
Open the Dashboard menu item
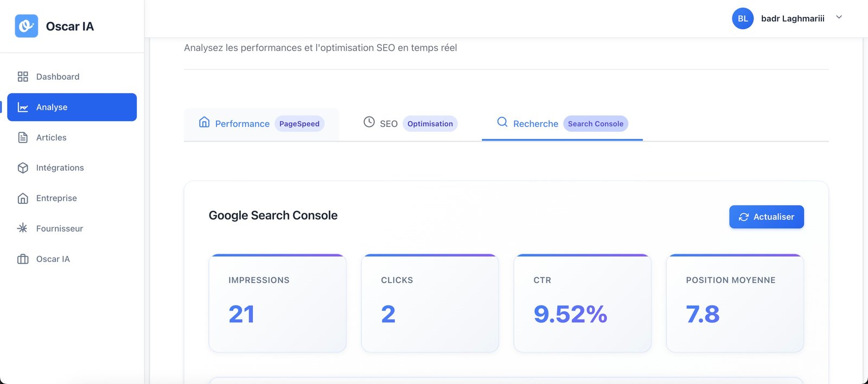(x=72, y=76)
